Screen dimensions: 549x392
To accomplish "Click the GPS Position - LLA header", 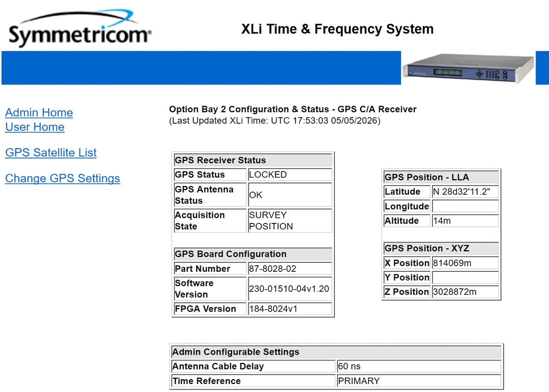I will click(x=441, y=177).
